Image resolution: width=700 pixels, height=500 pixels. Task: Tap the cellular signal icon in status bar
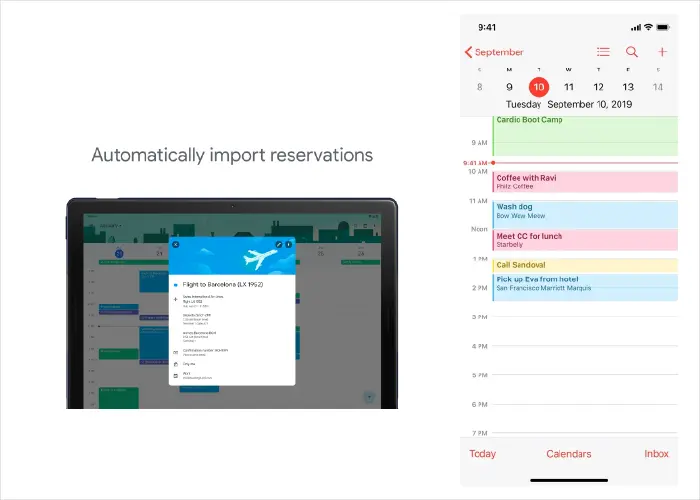pos(636,27)
